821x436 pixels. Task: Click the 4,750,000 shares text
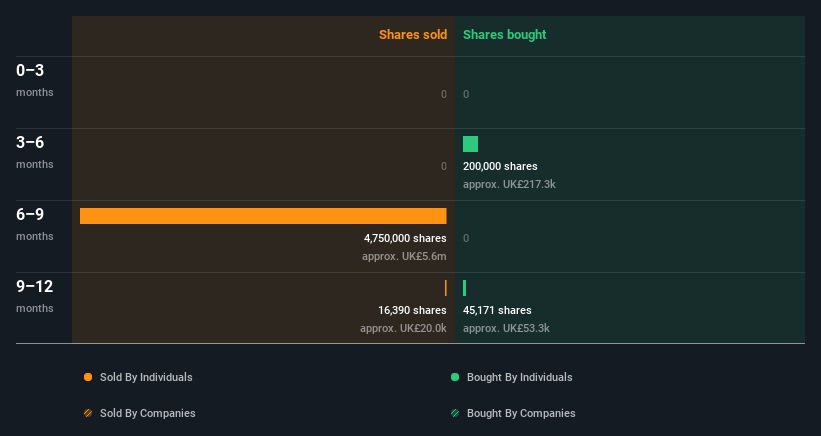coord(405,238)
